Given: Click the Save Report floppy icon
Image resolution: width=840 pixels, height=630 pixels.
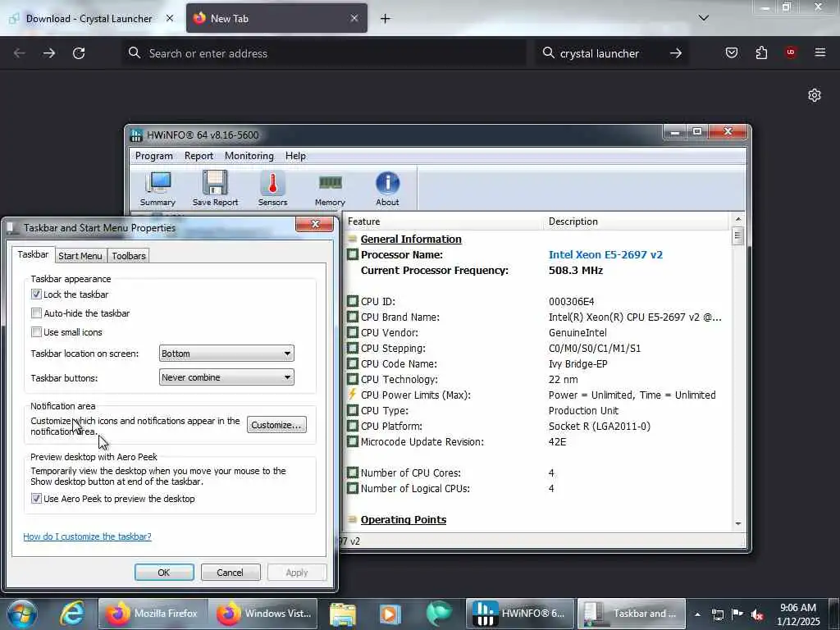Looking at the screenshot, I should tap(215, 189).
